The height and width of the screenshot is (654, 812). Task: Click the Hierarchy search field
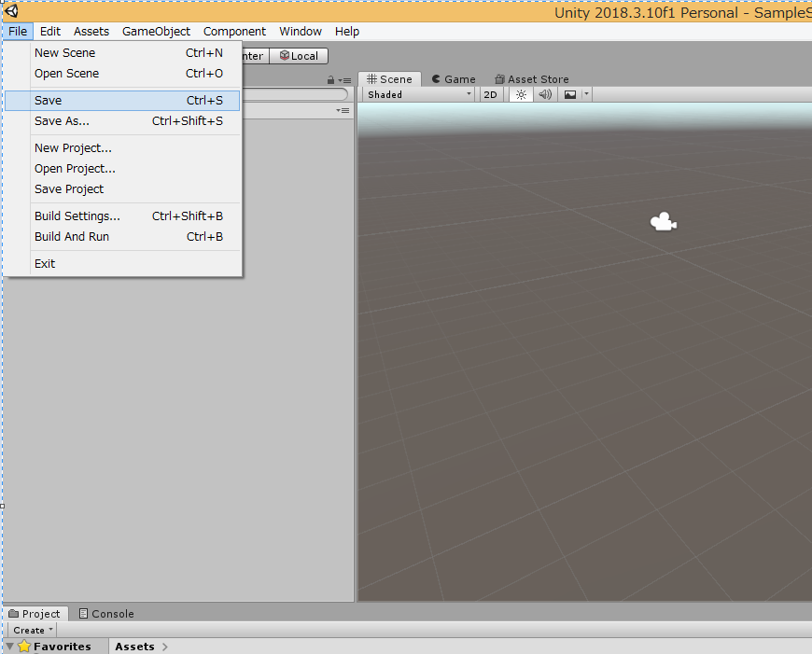pyautogui.click(x=295, y=94)
